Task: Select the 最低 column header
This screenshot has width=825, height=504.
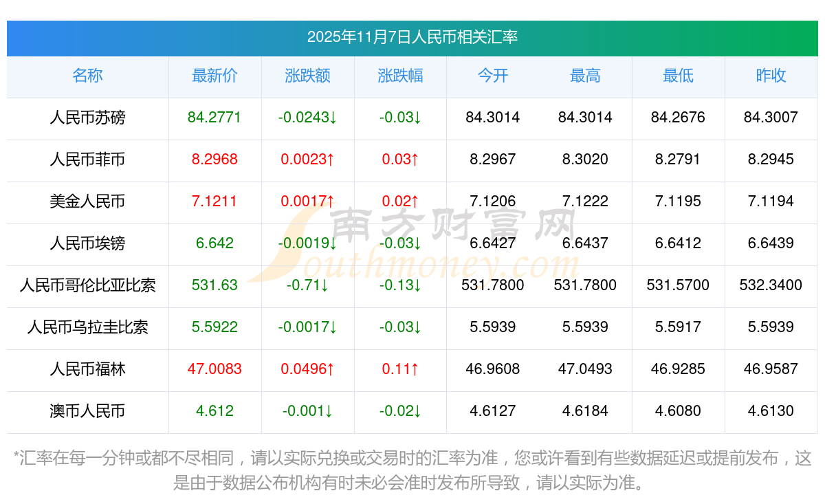Action: tap(678, 76)
